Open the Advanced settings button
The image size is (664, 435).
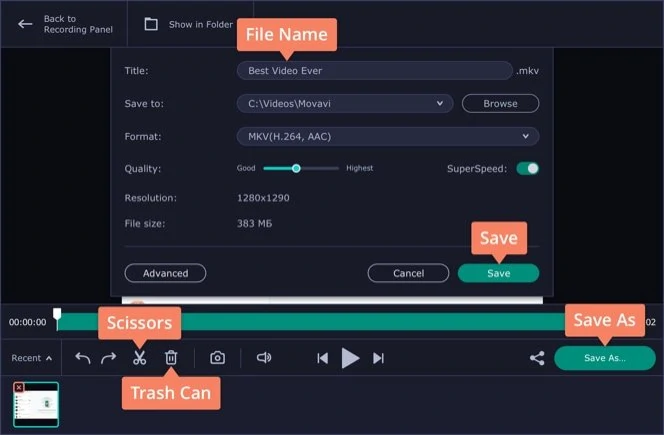(x=165, y=273)
